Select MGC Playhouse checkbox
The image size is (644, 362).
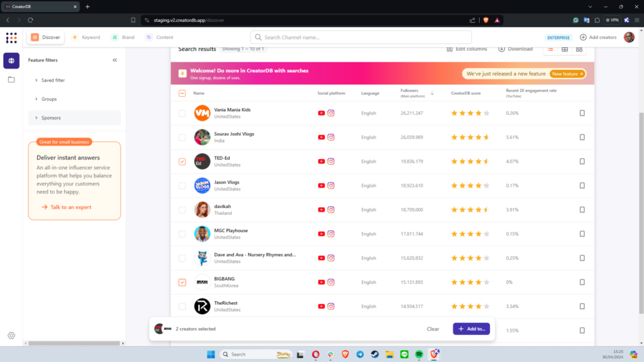click(182, 234)
